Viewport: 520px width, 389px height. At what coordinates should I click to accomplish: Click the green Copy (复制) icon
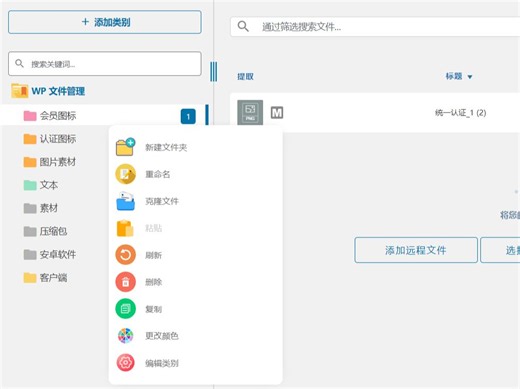(x=125, y=309)
